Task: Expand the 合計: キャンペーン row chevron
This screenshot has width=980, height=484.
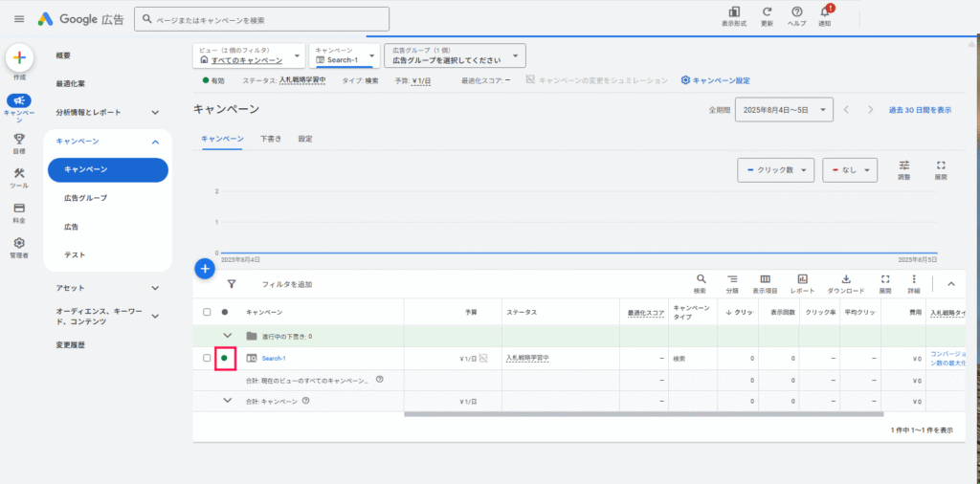Action: (228, 401)
